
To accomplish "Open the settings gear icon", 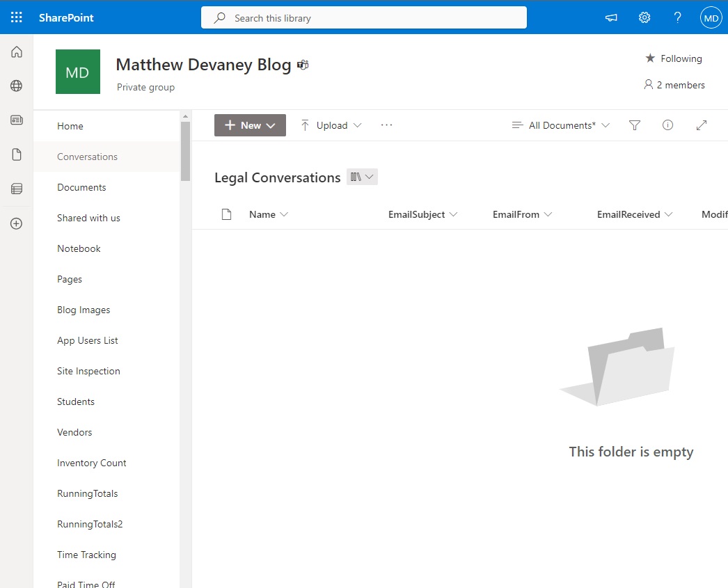I will (644, 17).
